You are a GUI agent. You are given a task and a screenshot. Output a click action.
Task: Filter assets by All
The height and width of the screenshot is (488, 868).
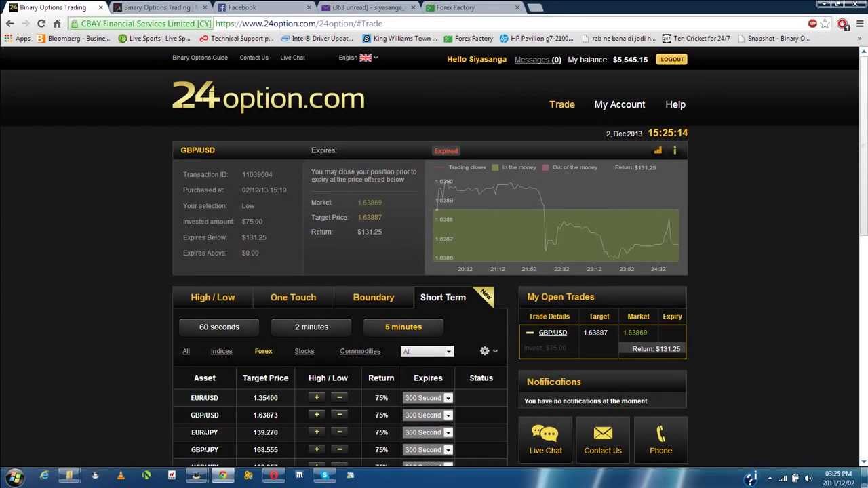[186, 351]
